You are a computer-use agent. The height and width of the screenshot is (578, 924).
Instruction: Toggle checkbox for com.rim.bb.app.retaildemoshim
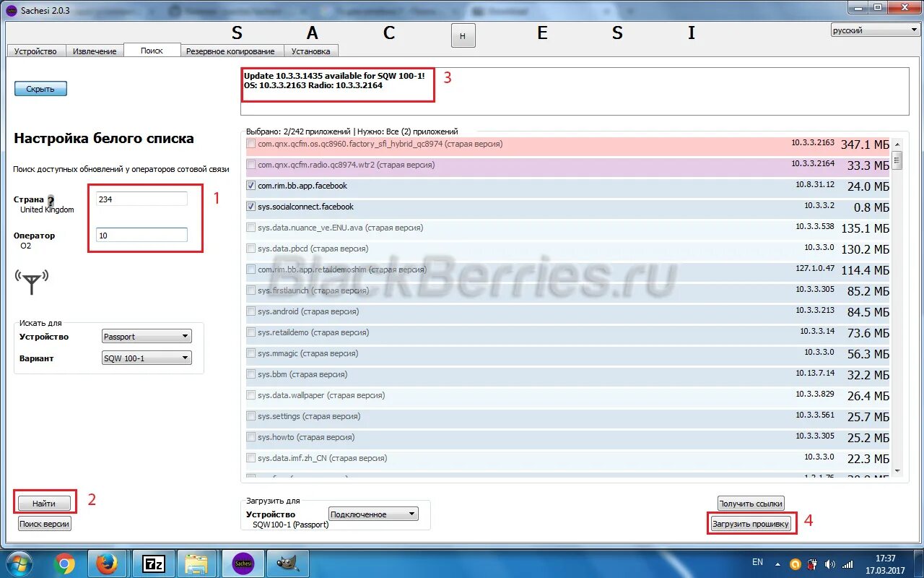coord(250,269)
